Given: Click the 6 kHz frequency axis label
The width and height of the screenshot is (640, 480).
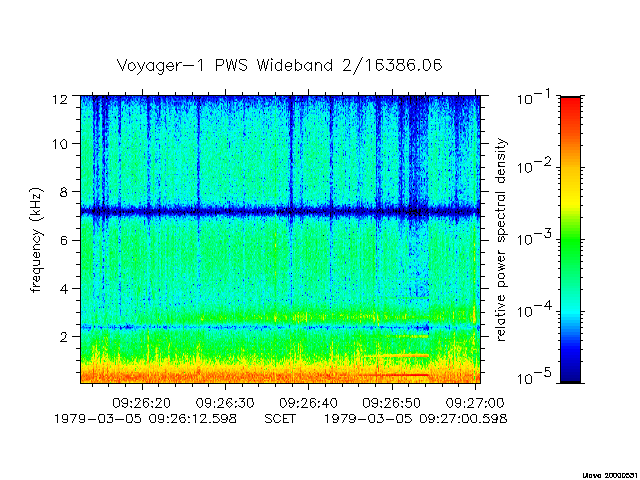Looking at the screenshot, I should tap(64, 240).
